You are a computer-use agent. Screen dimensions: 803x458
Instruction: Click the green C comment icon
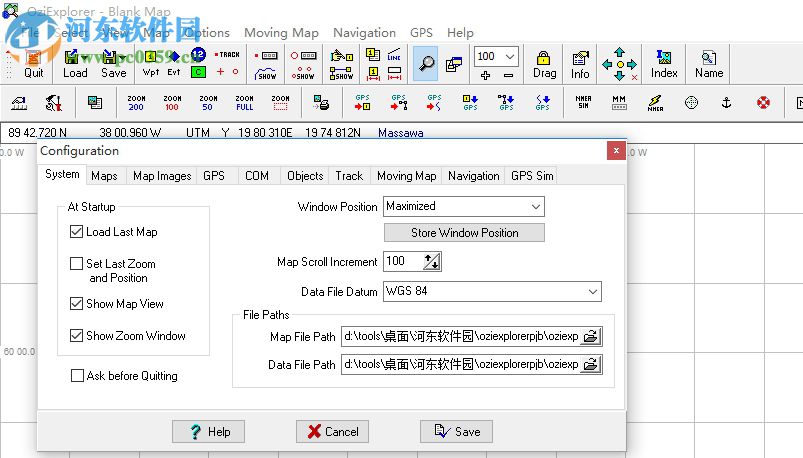(x=198, y=72)
